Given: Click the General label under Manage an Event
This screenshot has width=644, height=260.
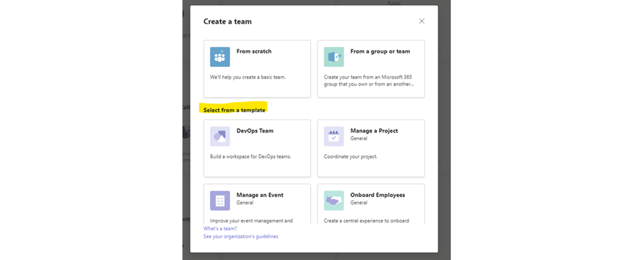Looking at the screenshot, I should point(245,203).
